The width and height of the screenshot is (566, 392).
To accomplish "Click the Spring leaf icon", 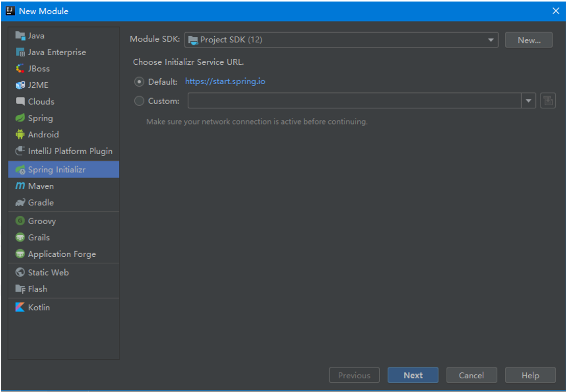I will (x=20, y=118).
